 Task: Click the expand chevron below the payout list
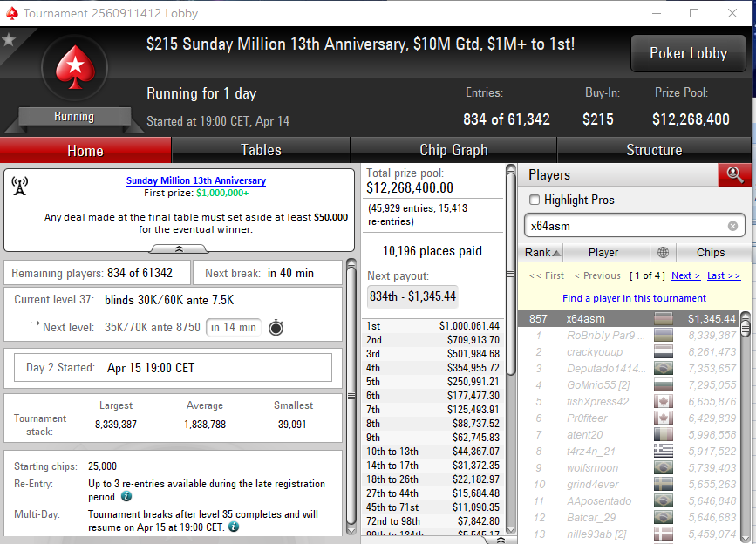(501, 541)
